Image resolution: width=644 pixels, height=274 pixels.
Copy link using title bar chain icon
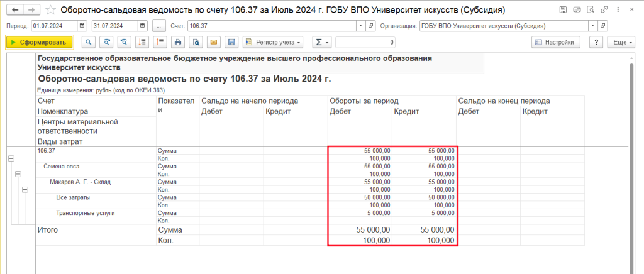(x=604, y=9)
